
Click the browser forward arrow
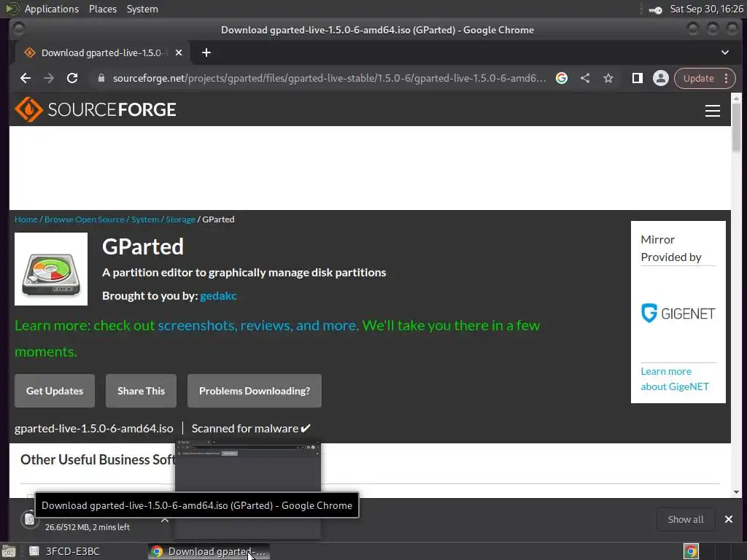(x=49, y=78)
